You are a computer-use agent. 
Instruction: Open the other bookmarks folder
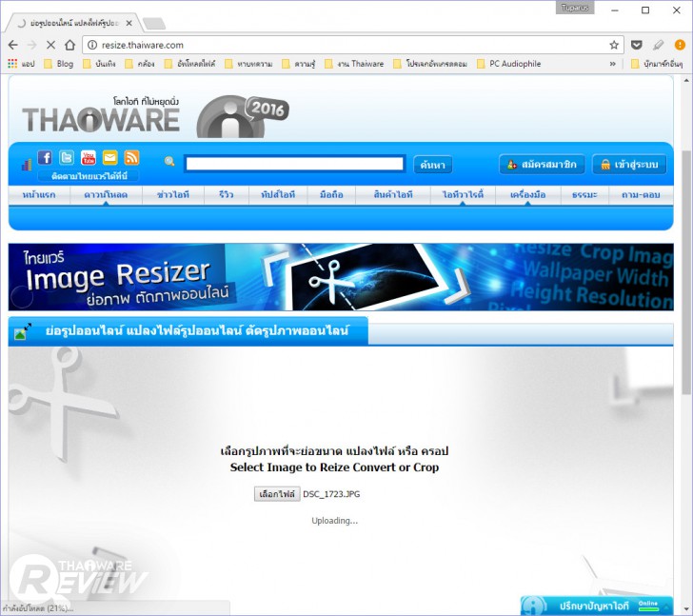657,64
